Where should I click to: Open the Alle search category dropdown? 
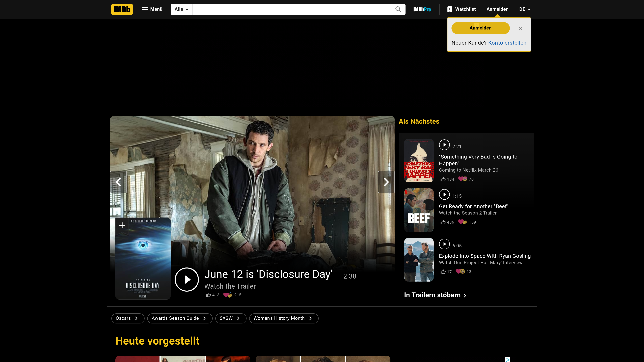click(x=181, y=9)
